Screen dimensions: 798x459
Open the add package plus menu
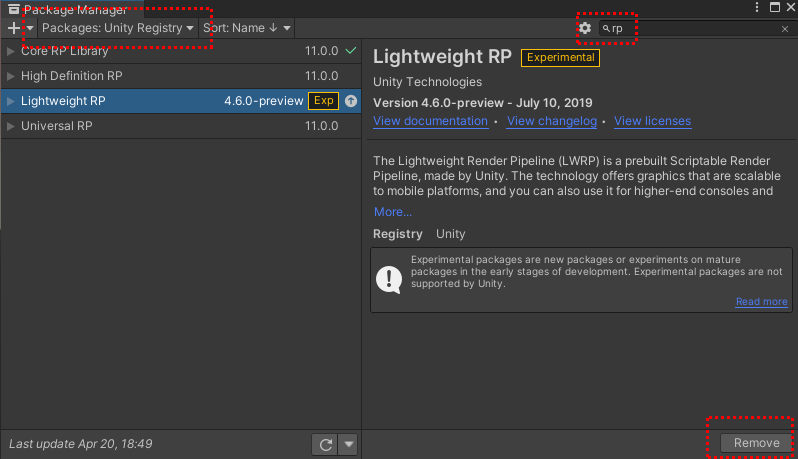(19, 28)
